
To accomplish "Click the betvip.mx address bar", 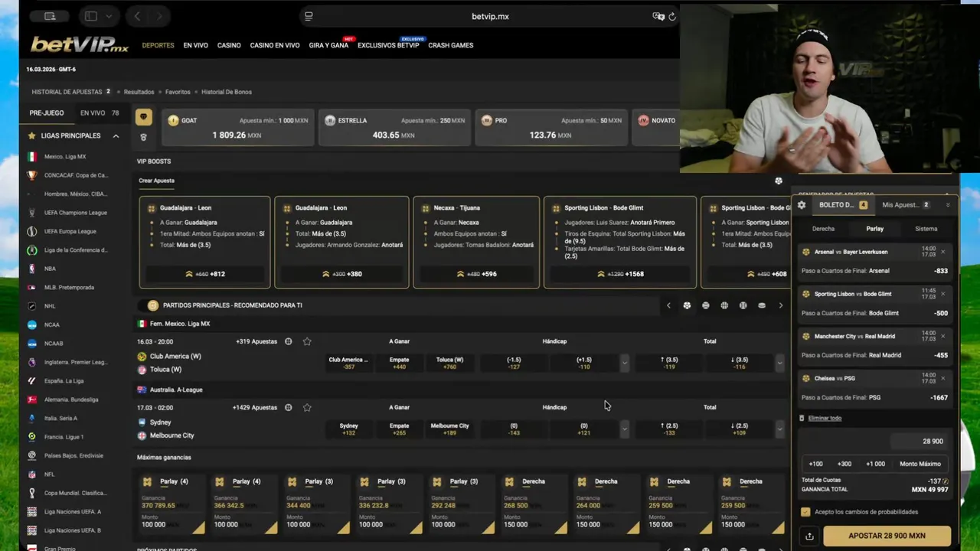I will [x=490, y=16].
